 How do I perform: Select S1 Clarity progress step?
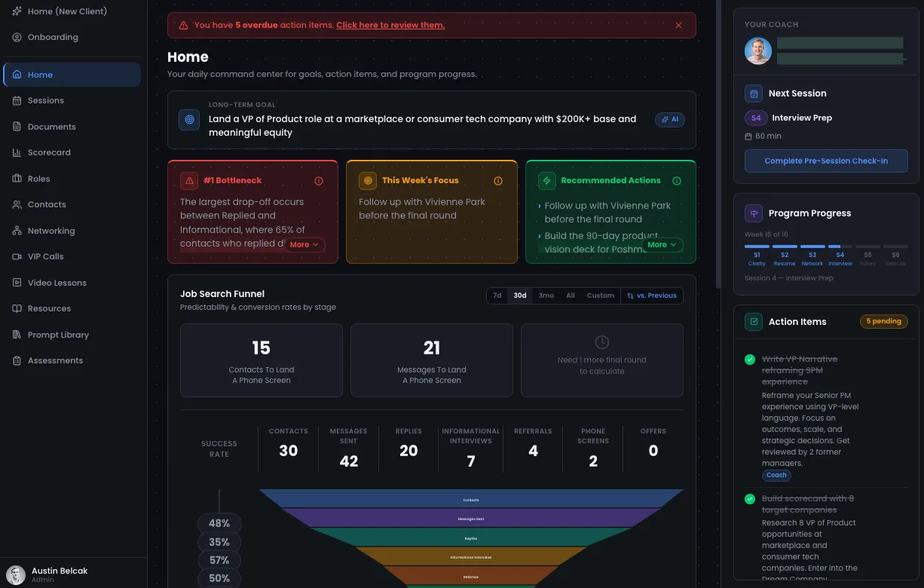tap(757, 255)
